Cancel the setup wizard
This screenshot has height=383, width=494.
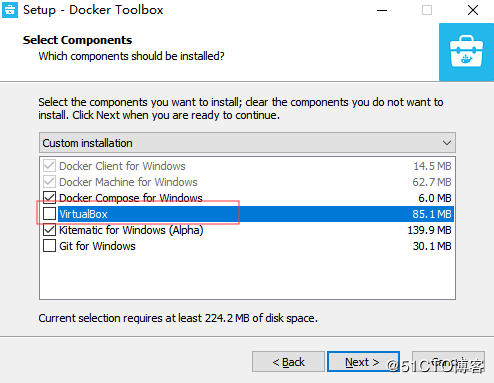448,362
